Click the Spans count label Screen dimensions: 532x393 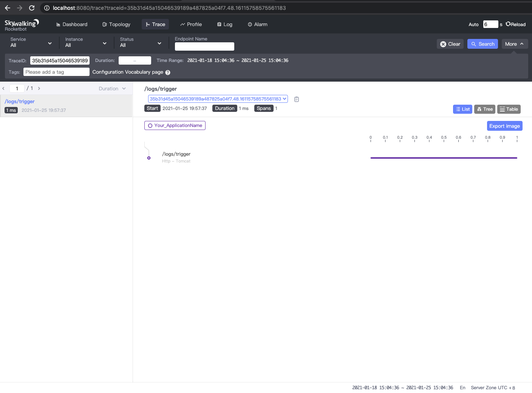click(x=264, y=108)
